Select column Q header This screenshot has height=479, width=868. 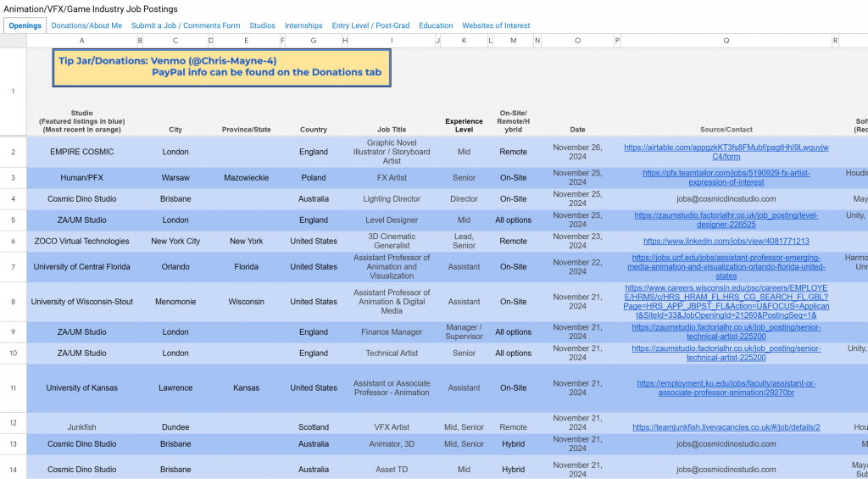726,41
